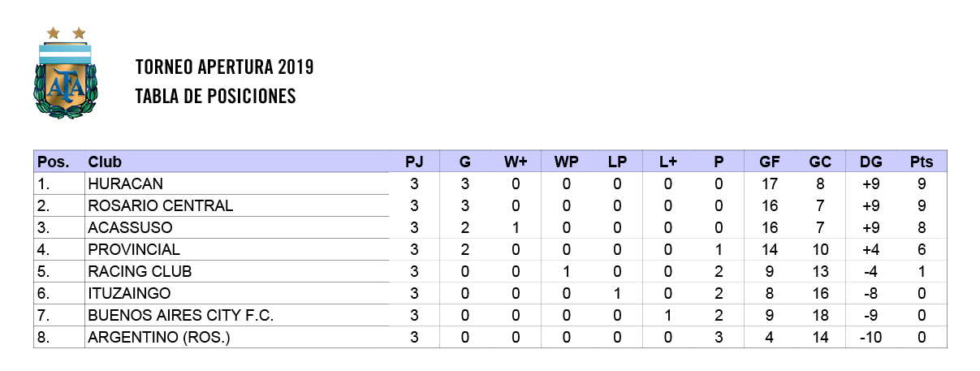Viewport: 980px width, 371px height.
Task: Select the Pos. column header
Action: coord(54,162)
